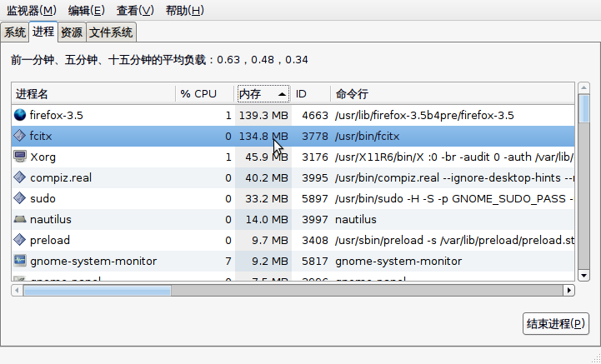The height and width of the screenshot is (364, 601).
Task: Switch to the 文件系统 tab
Action: 111,32
